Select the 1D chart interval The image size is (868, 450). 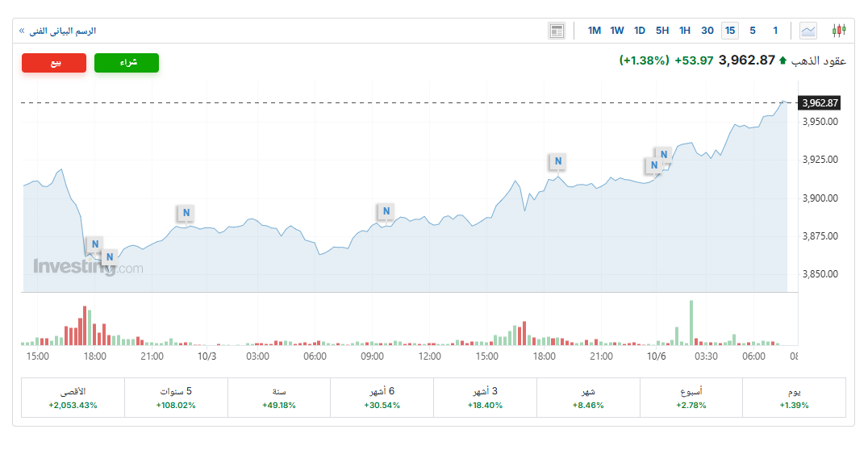point(640,31)
